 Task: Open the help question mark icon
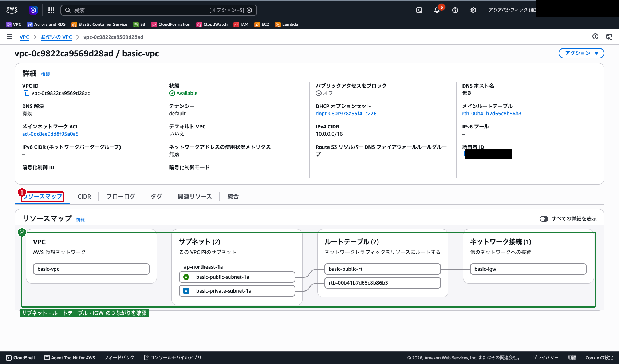(x=455, y=10)
